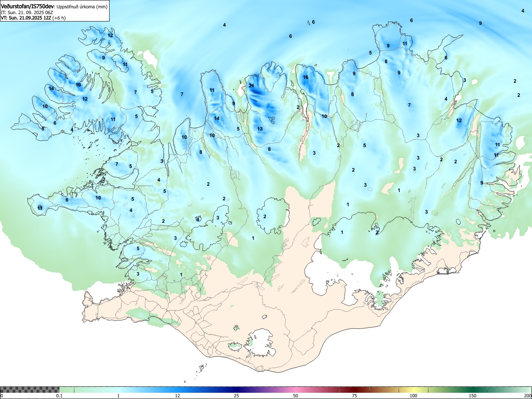Click the 21 mm precipitation value on map

pos(251,86)
